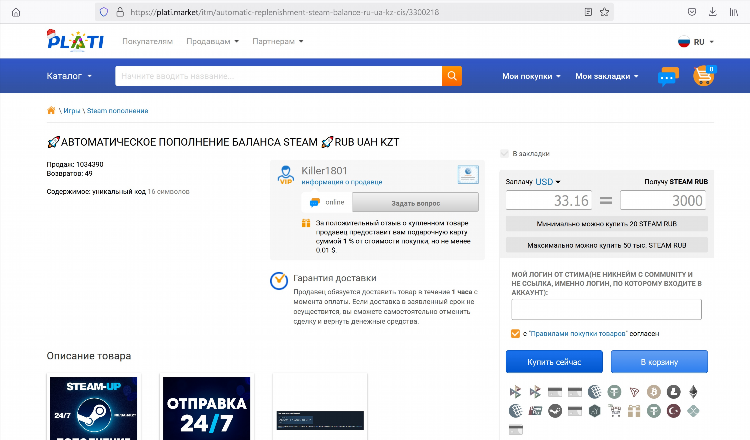Screen dimensions: 750x440
Task: Change the USD payment currency dropdown
Action: (x=548, y=182)
